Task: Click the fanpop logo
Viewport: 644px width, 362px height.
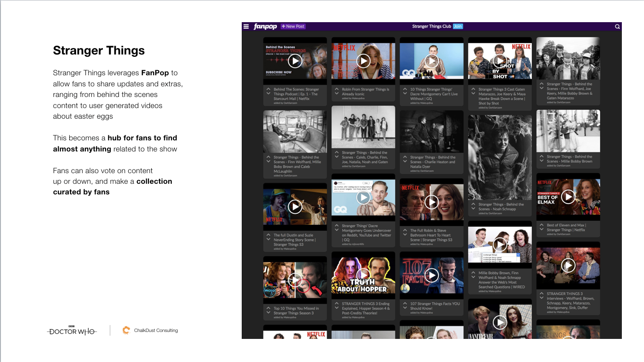Action: click(x=265, y=26)
